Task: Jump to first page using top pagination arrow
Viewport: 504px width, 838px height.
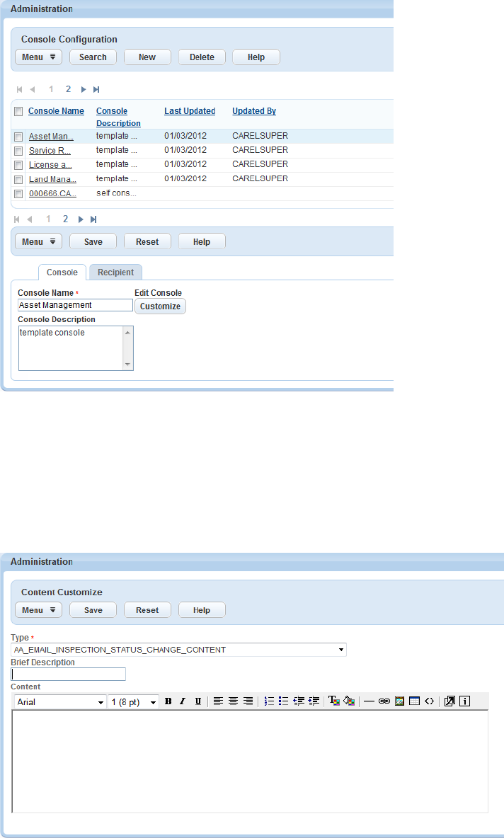Action: 20,89
